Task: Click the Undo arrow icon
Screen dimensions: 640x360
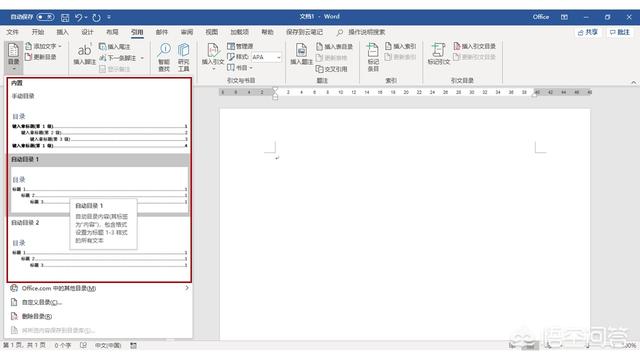Action: pos(78,17)
